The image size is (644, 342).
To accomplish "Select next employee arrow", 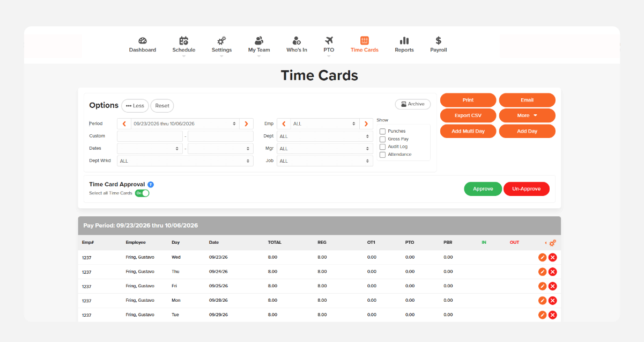I will (x=366, y=123).
